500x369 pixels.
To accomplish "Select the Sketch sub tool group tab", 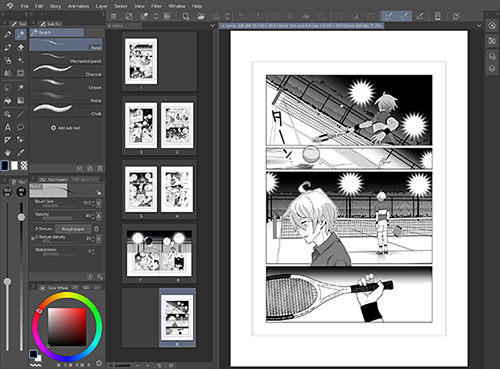I will (x=56, y=32).
